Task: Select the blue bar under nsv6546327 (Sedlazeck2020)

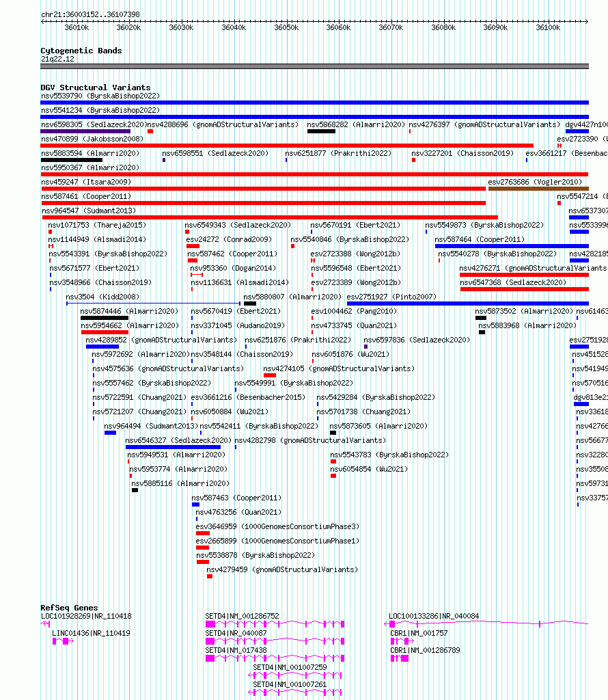Action: (173, 447)
